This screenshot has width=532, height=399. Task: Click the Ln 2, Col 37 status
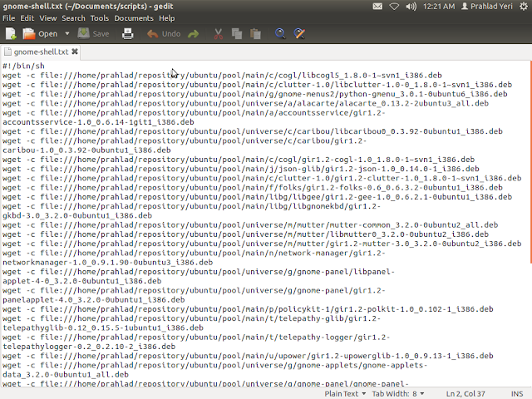pos(465,393)
